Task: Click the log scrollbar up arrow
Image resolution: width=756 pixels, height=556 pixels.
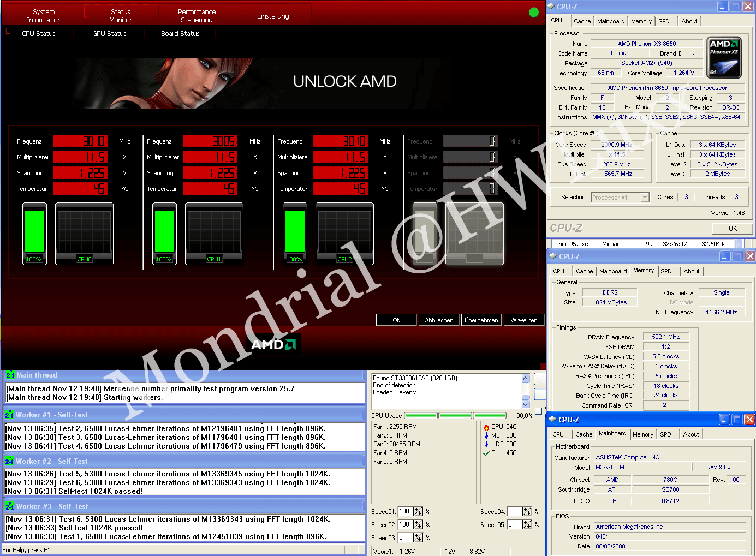Action: point(526,379)
